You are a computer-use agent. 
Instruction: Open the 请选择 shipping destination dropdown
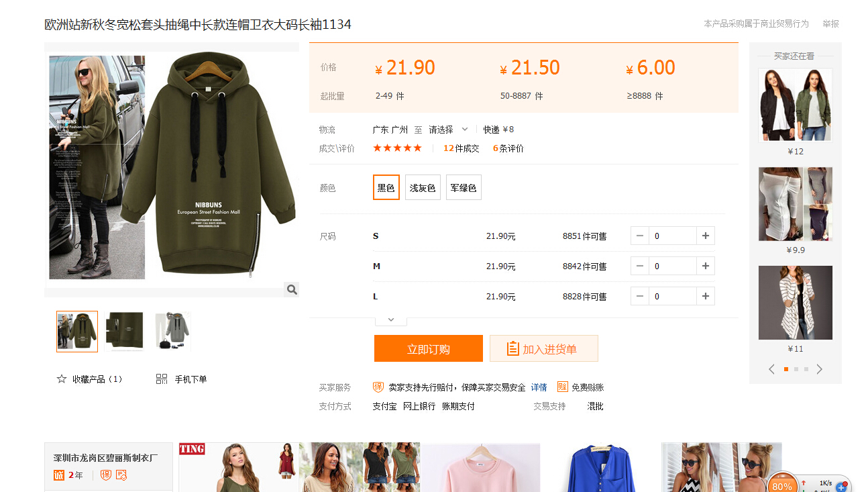point(448,130)
